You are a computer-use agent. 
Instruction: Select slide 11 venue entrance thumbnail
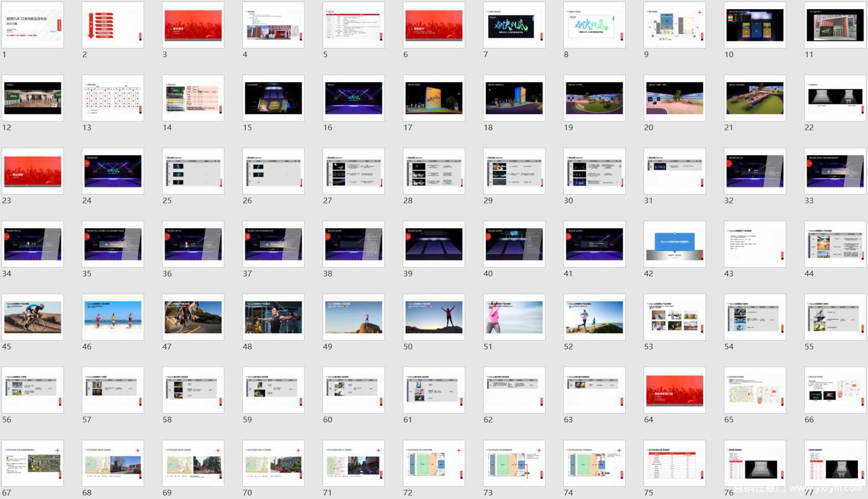point(835,25)
